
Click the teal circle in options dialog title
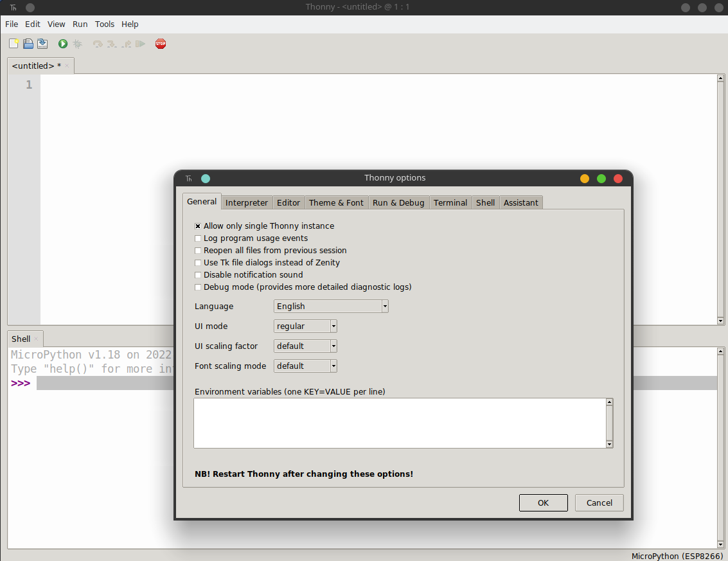tap(206, 179)
